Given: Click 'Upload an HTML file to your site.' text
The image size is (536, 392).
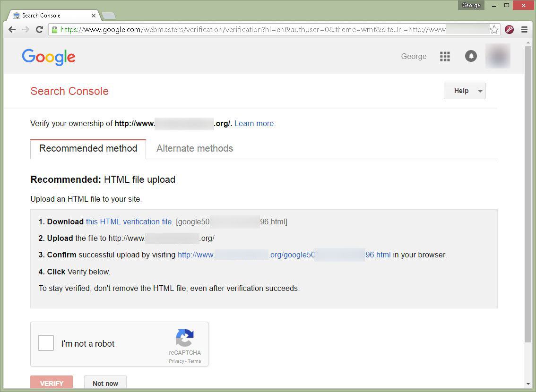Looking at the screenshot, I should (x=86, y=199).
